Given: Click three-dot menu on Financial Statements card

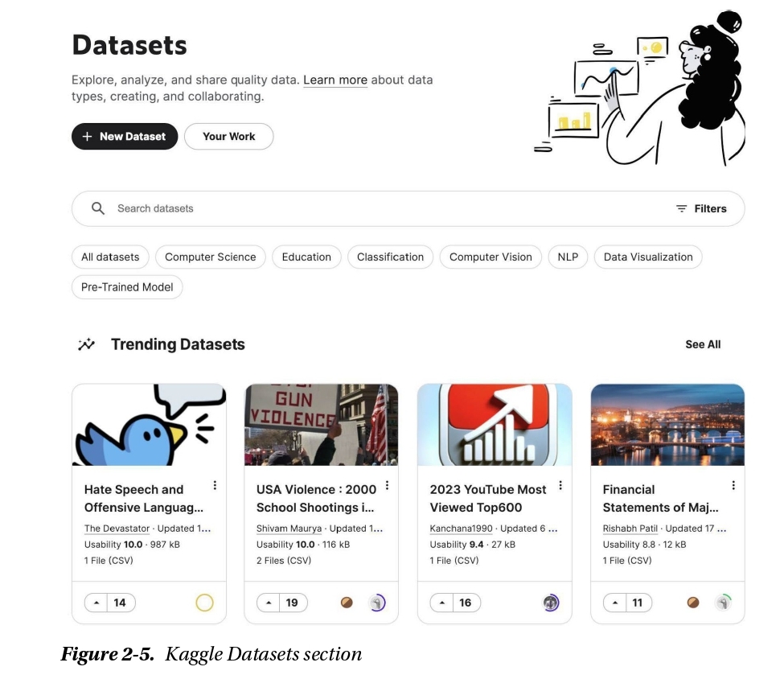Looking at the screenshot, I should (733, 485).
